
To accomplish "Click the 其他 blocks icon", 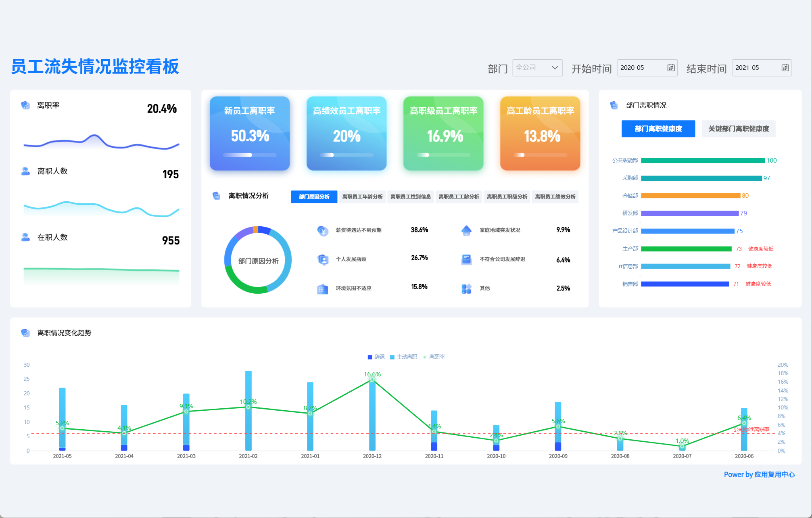I will coord(466,288).
